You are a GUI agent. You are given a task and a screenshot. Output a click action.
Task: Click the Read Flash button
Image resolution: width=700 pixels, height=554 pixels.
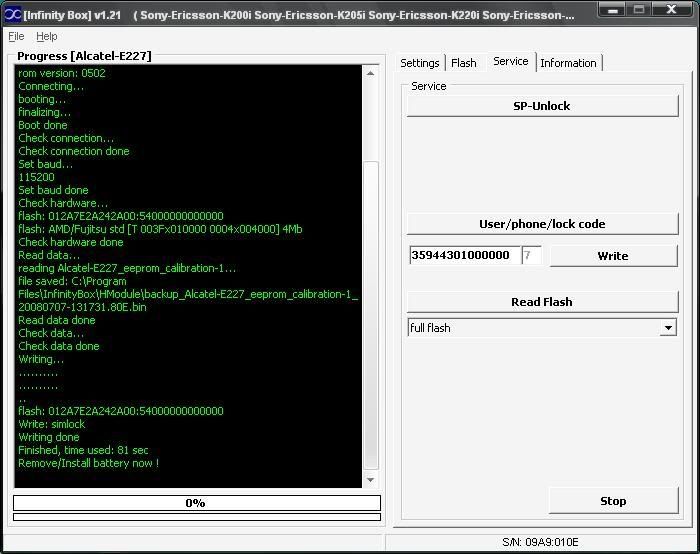542,302
